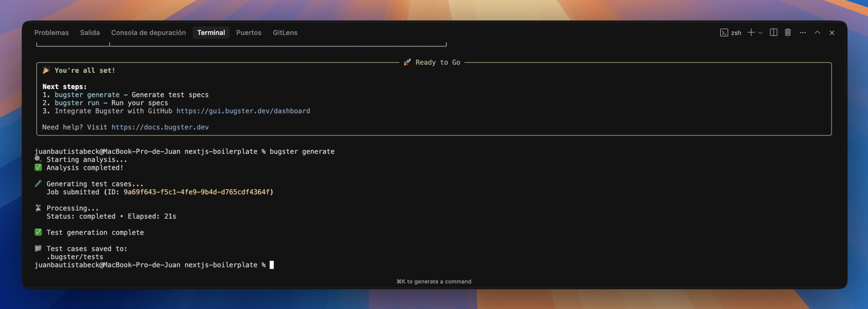The image size is (868, 309).
Task: Click the 'Test generation complete' line
Action: (95, 233)
